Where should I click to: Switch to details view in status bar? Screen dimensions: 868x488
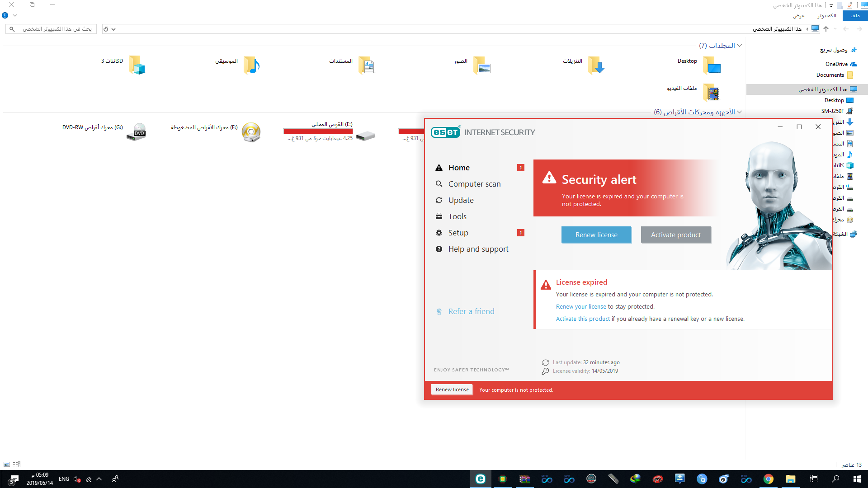click(x=17, y=464)
